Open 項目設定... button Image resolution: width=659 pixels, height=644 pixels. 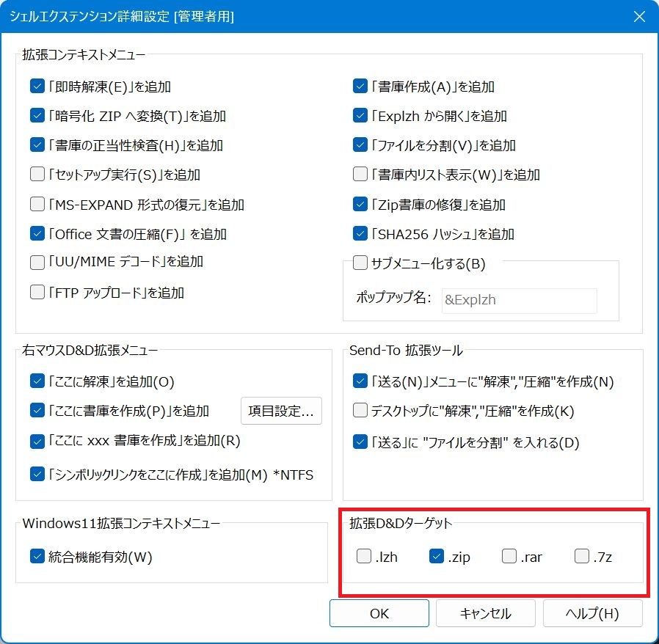coord(281,411)
